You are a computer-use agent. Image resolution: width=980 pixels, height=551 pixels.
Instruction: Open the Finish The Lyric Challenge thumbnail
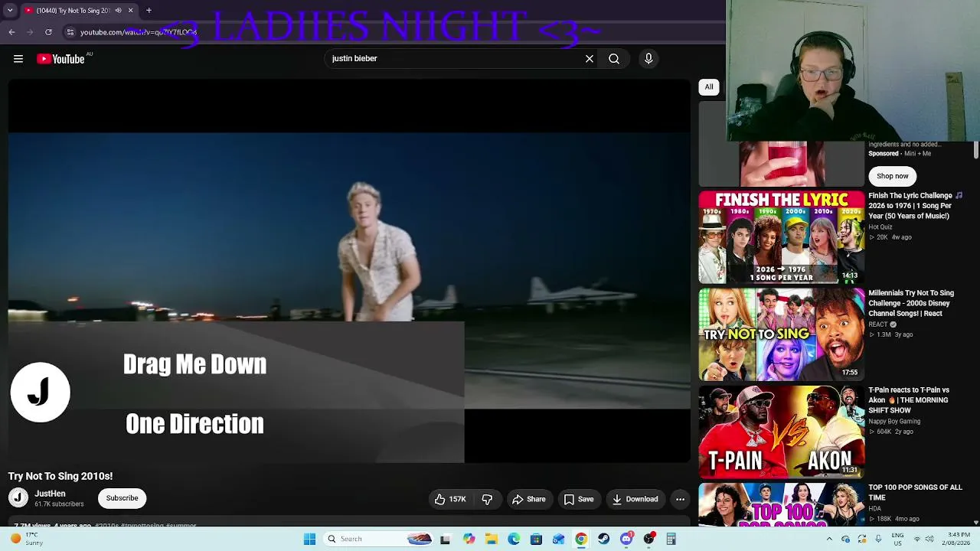(782, 237)
